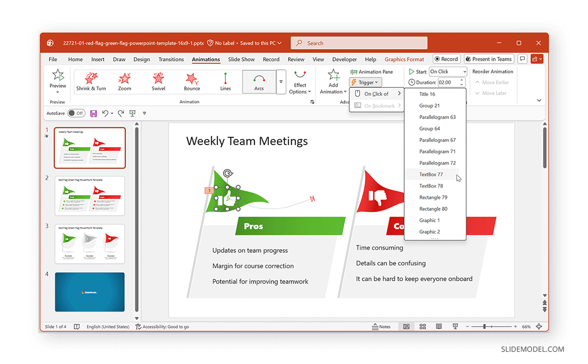Toggle Reading View in status bar
Viewport: 588px width, 364px height.
439,326
